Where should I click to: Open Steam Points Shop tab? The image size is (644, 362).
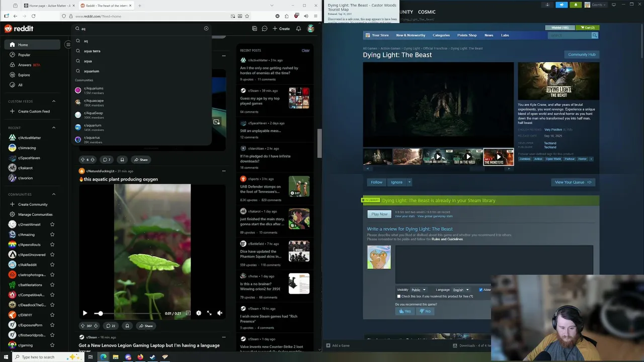point(467,35)
